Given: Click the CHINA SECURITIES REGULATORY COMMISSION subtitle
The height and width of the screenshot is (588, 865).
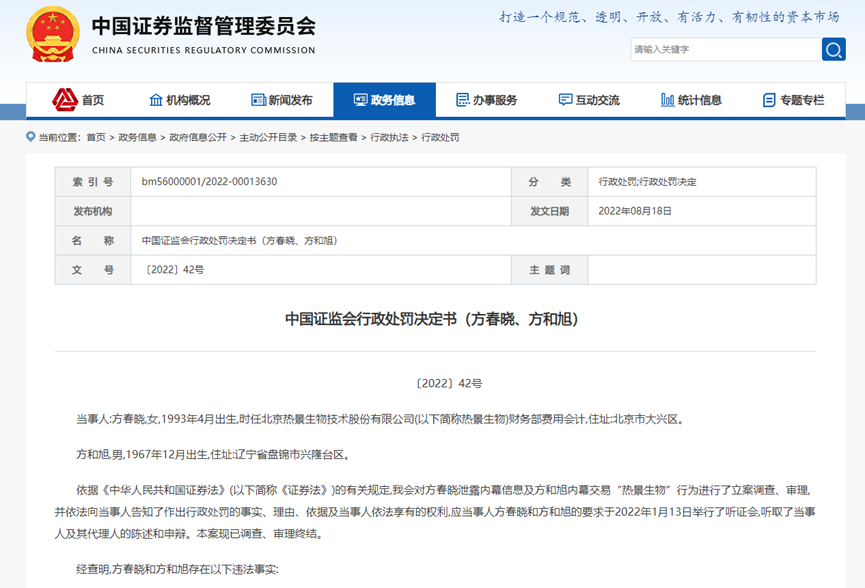Looking at the screenshot, I should click(204, 50).
